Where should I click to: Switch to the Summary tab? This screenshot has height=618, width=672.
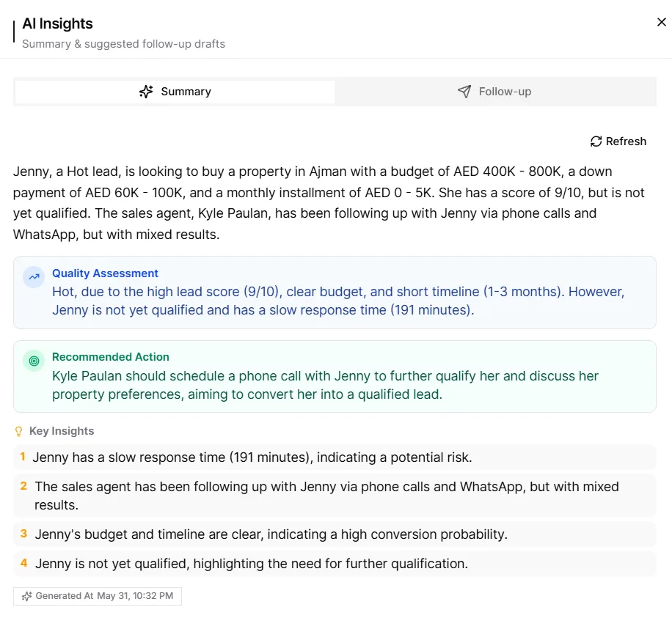[175, 92]
